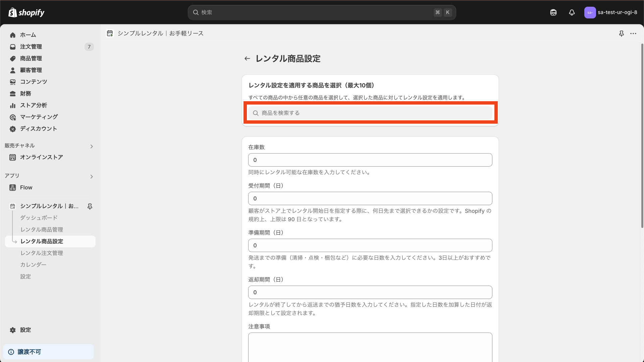Click the ディスカウント discount icon
This screenshot has width=644, height=362.
12,129
